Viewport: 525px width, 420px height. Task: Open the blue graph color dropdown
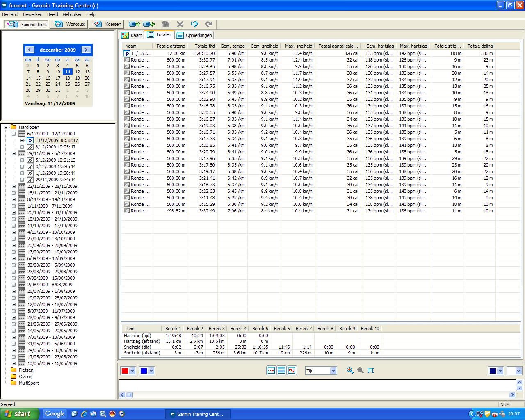151,371
